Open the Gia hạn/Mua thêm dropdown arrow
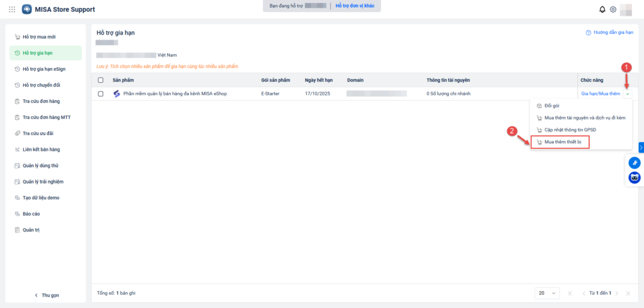644x308 pixels. (x=628, y=94)
